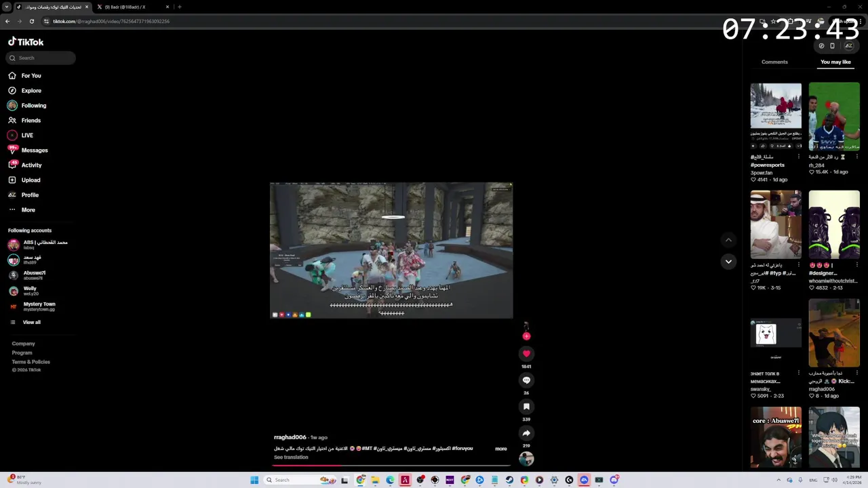Viewport: 868px width, 488px height.
Task: Open video comments via speech bubble
Action: pos(526,380)
